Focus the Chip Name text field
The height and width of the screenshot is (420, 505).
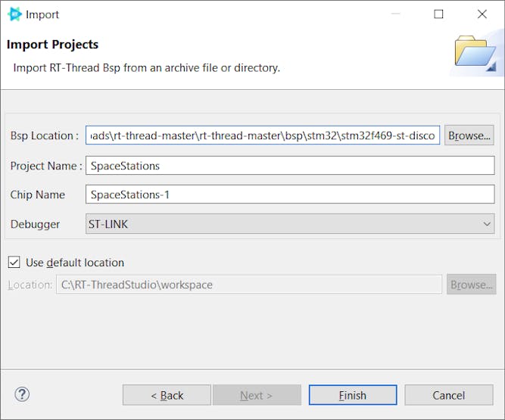click(x=290, y=194)
